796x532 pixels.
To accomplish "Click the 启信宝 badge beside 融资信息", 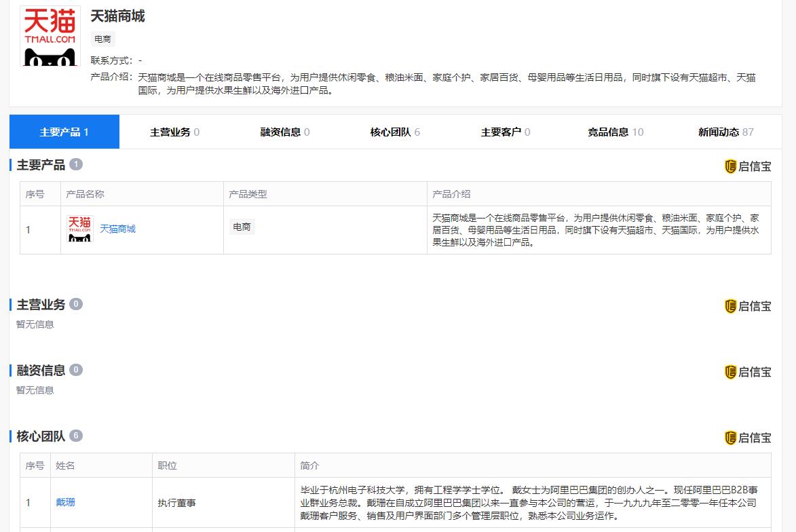I will tap(748, 372).
